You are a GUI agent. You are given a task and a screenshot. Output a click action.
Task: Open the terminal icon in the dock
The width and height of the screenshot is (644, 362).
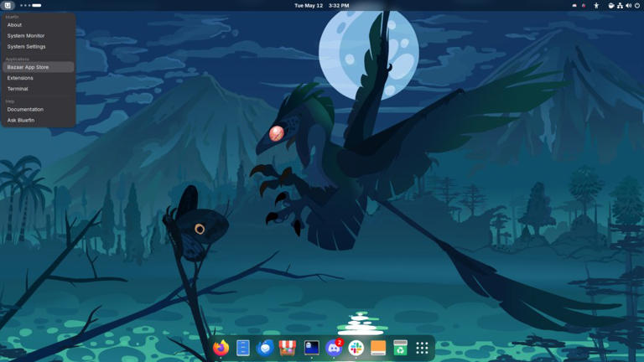tap(312, 348)
